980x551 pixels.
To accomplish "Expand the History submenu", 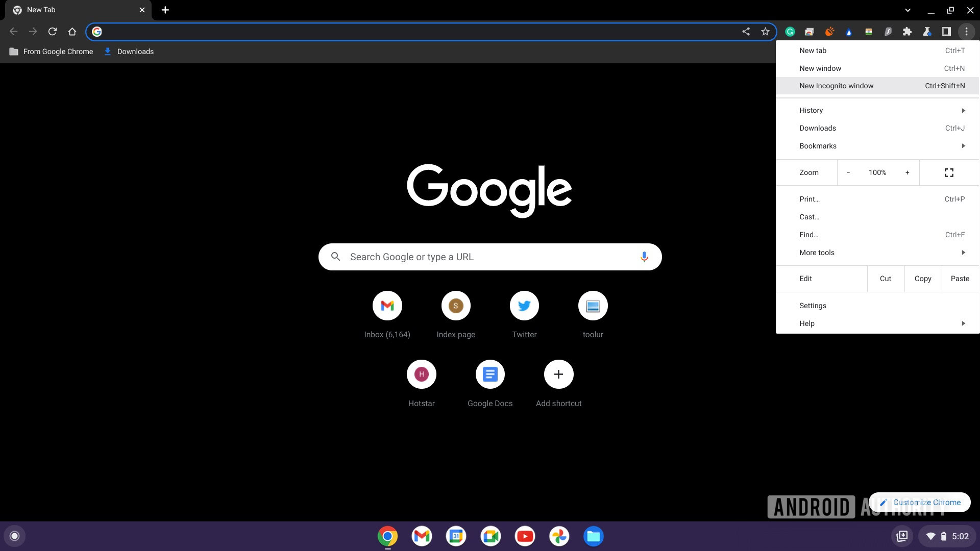I will [x=963, y=110].
